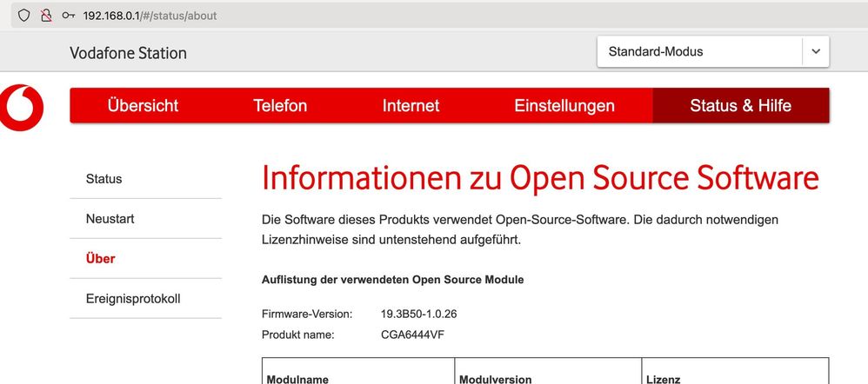The image size is (868, 384).
Task: Click Auflistung der verwendeten Open Source Module
Action: [x=392, y=280]
